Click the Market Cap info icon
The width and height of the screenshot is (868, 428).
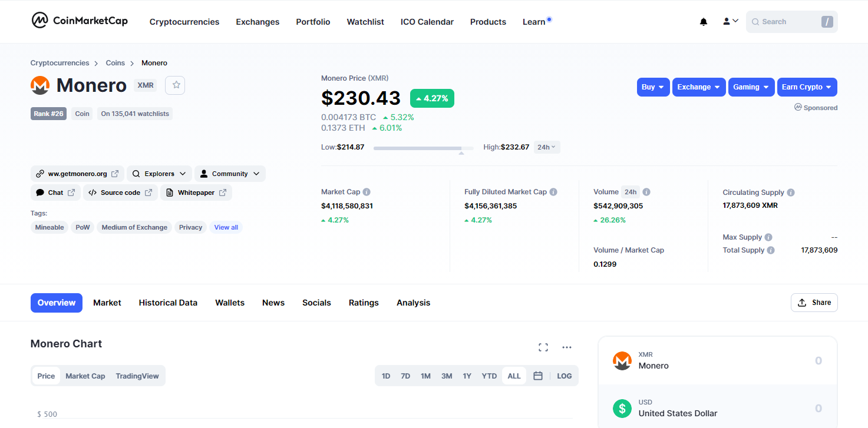point(367,192)
